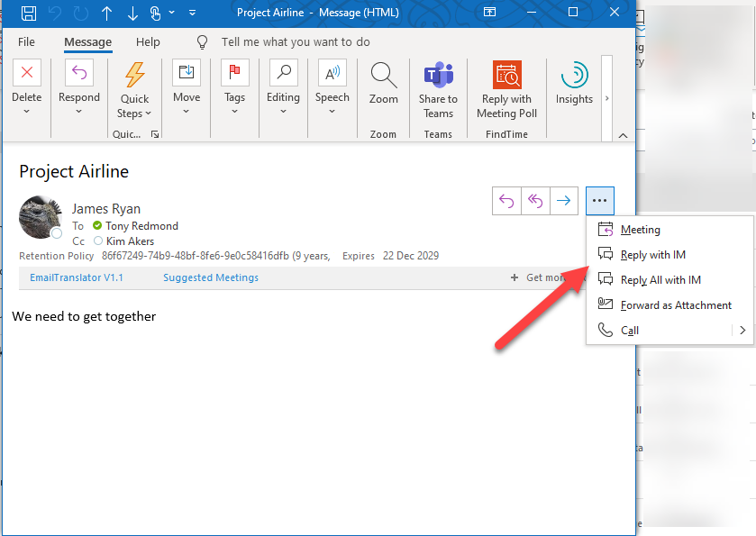The image size is (756, 536).
Task: Click the Zoom magnifier icon
Action: coord(383,74)
